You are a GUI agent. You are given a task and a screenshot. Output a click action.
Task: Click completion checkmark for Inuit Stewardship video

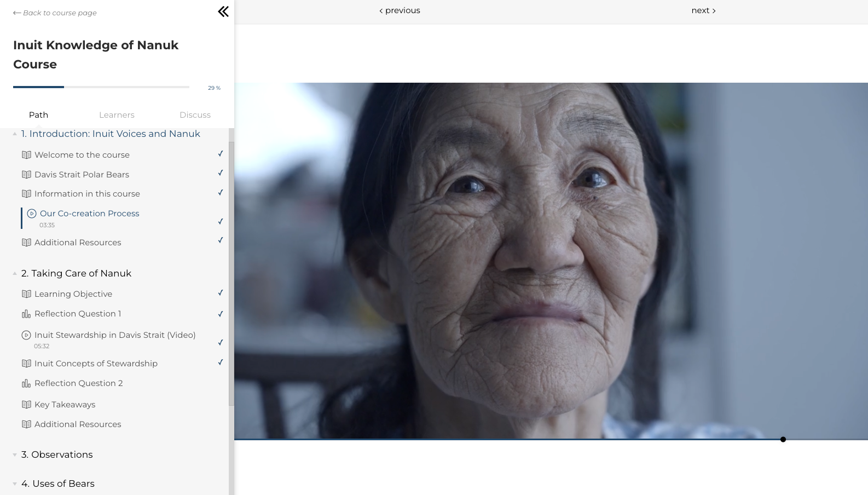[221, 342]
